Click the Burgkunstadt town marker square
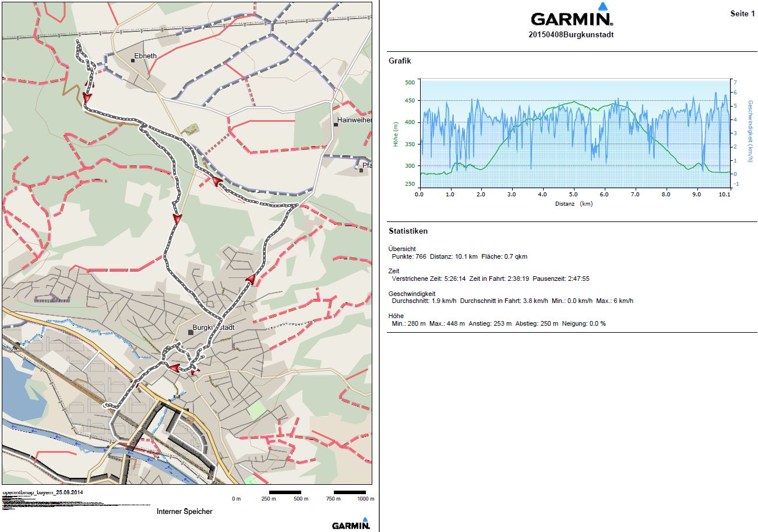Viewport: 758px width, 532px height. tap(191, 332)
